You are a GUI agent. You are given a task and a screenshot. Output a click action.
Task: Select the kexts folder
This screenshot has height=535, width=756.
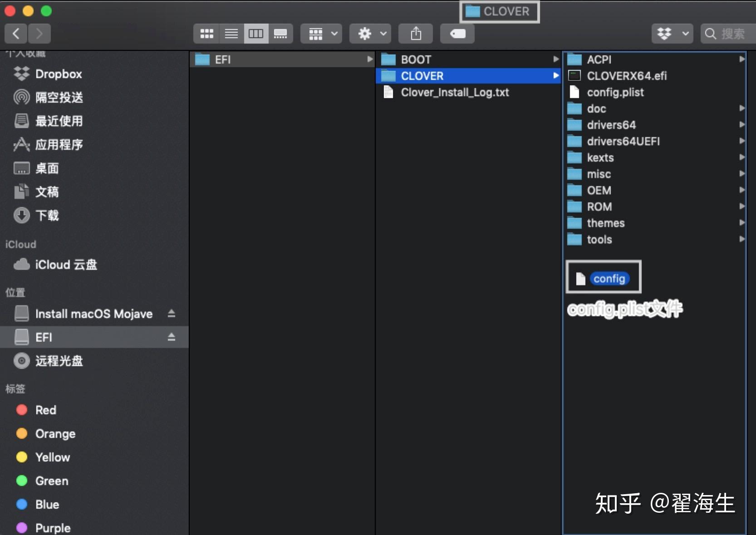click(x=655, y=157)
